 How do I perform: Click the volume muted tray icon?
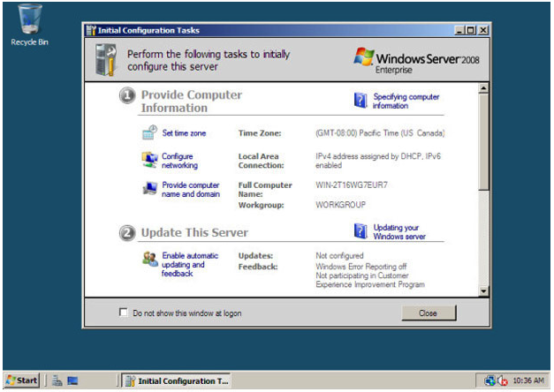[x=503, y=381]
